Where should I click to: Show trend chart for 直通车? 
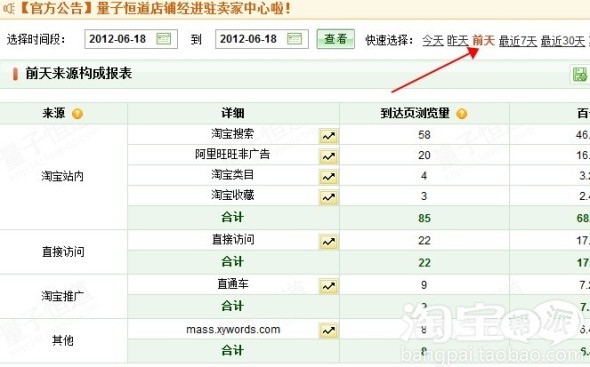328,286
